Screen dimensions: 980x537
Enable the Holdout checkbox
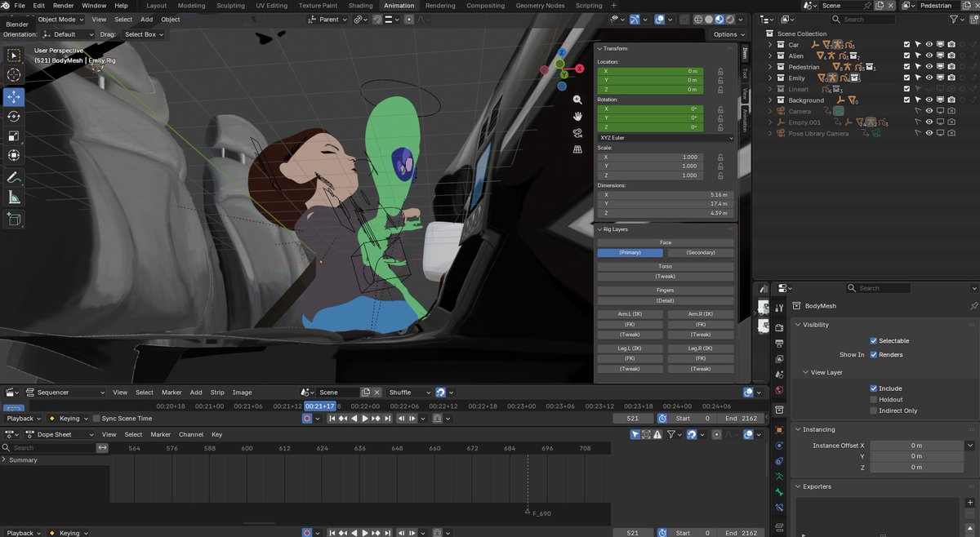874,400
